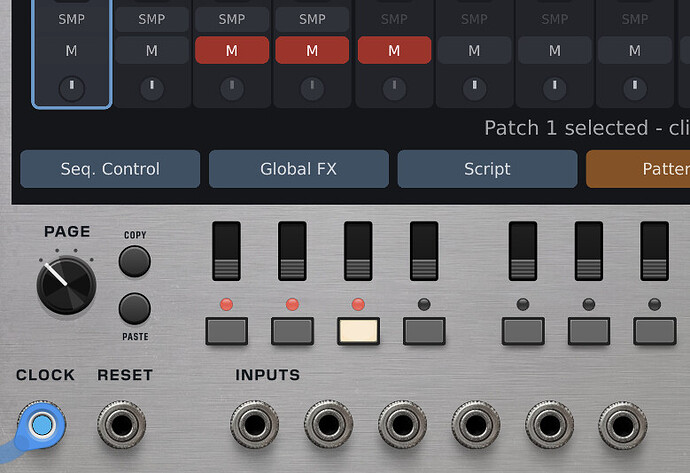Click the fifth INPUTS jack

[x=550, y=425]
